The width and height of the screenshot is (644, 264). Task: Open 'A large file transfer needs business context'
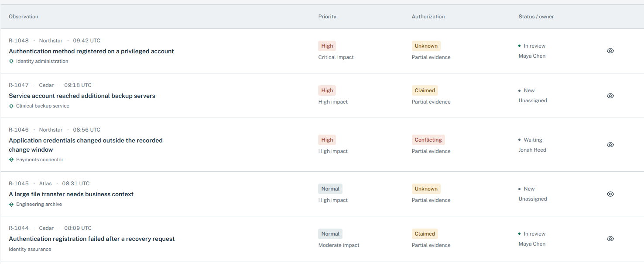coord(71,194)
